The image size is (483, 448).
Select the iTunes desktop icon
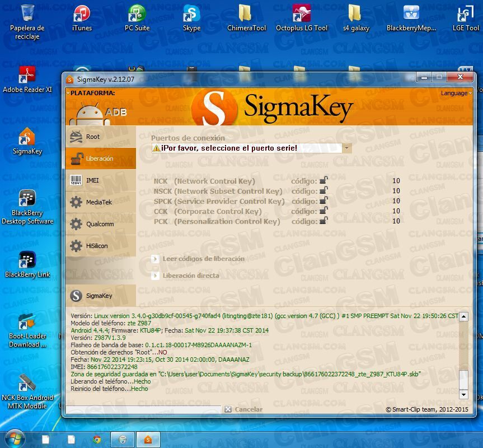point(82,18)
